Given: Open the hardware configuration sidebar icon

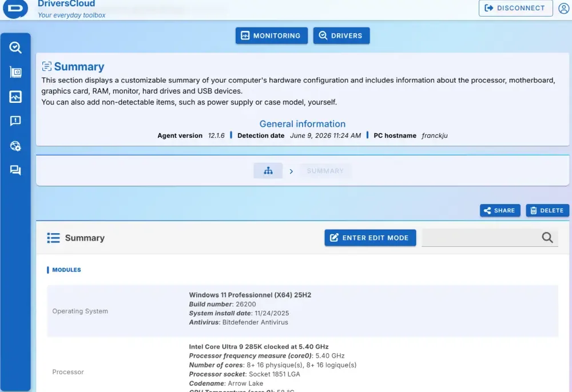Looking at the screenshot, I should (x=15, y=72).
